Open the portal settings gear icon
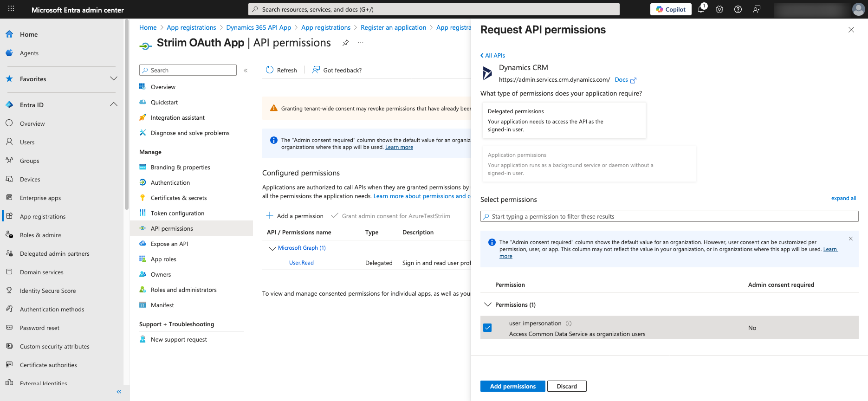868x401 pixels. click(719, 9)
